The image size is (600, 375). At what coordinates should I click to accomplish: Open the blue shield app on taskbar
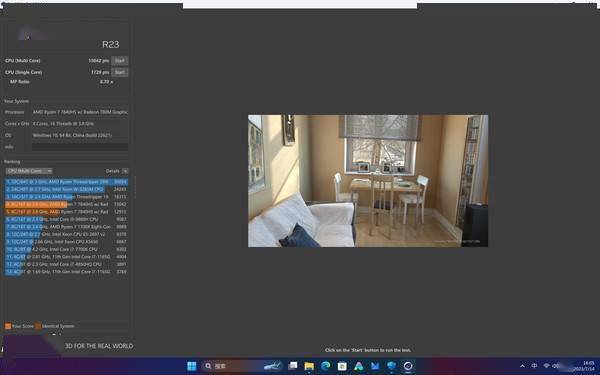pyautogui.click(x=391, y=366)
